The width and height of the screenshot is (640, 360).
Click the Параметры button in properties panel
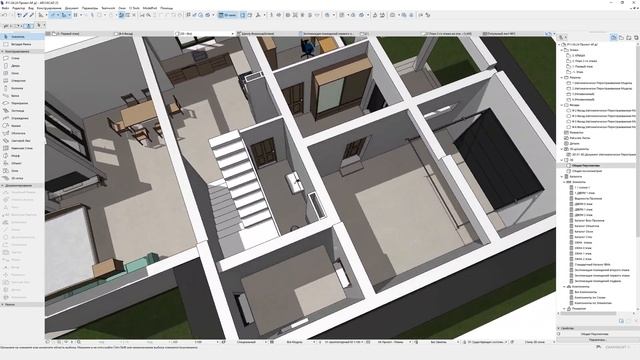point(597,340)
